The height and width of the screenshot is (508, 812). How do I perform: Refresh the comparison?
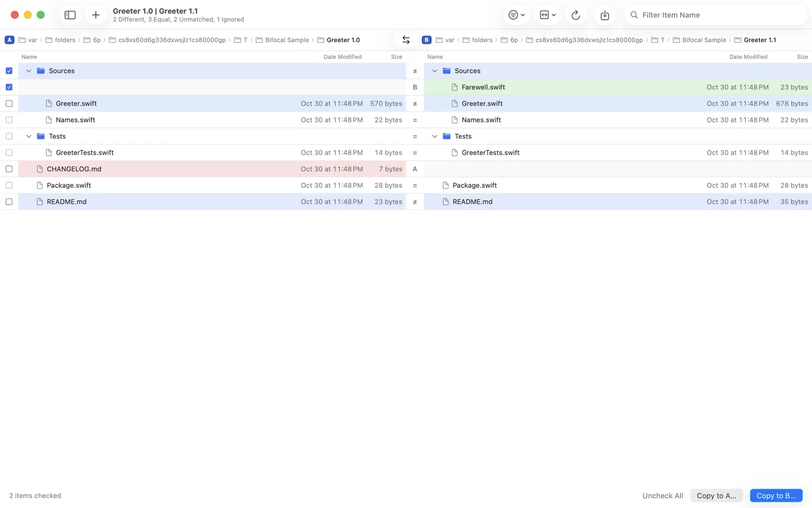tap(576, 15)
